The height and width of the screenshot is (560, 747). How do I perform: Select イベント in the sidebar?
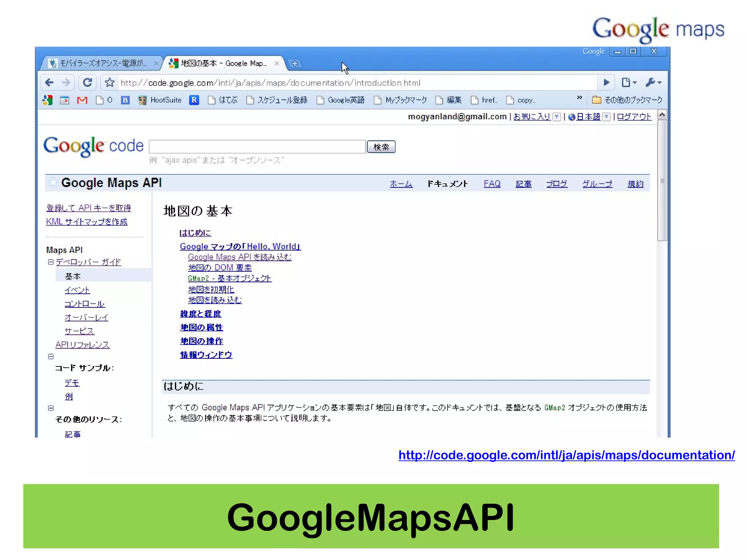[77, 290]
